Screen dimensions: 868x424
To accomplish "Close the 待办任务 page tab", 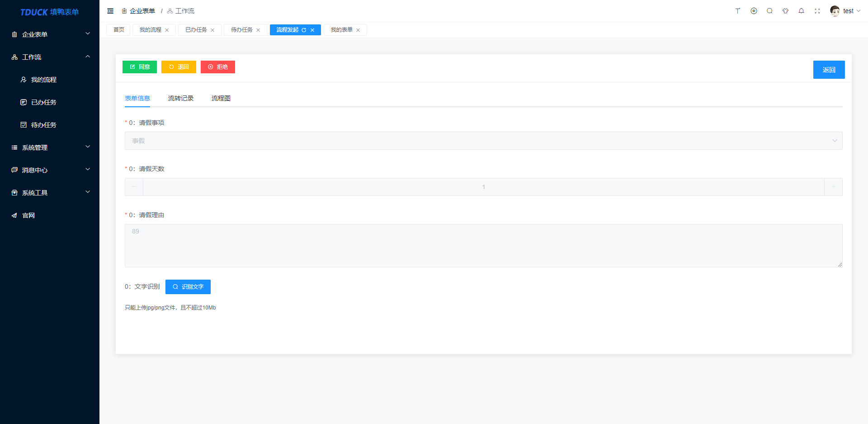I will 258,30.
